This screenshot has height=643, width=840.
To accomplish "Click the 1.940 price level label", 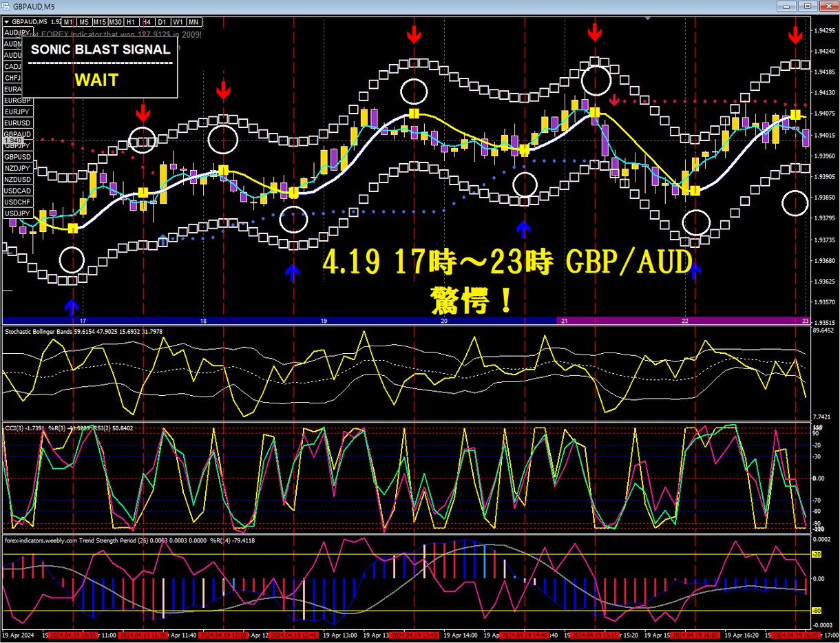I will (x=14, y=140).
